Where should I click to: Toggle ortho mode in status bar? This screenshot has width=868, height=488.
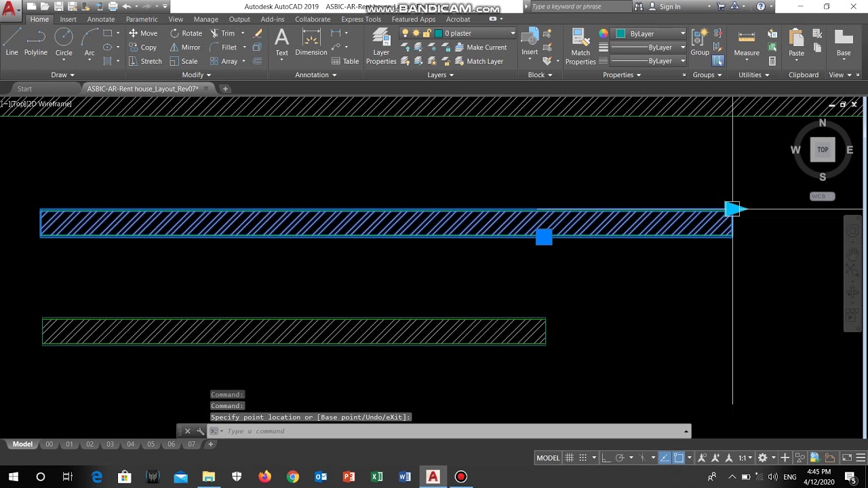pos(606,458)
